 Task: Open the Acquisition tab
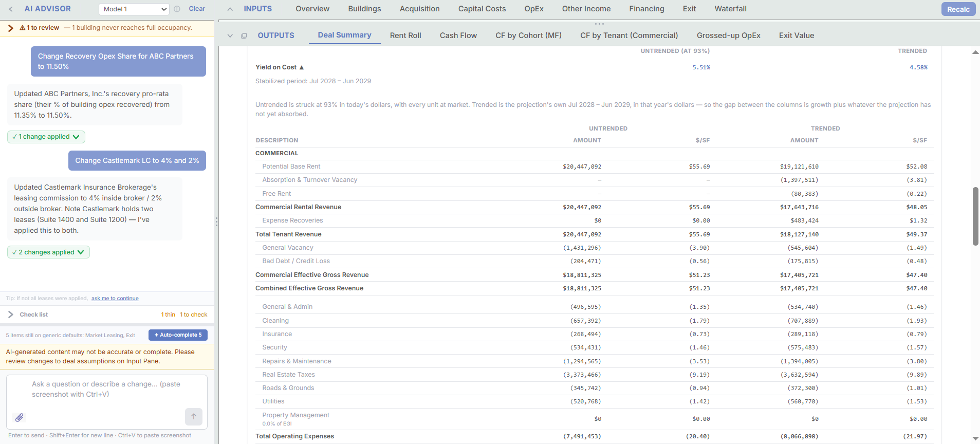coord(420,9)
